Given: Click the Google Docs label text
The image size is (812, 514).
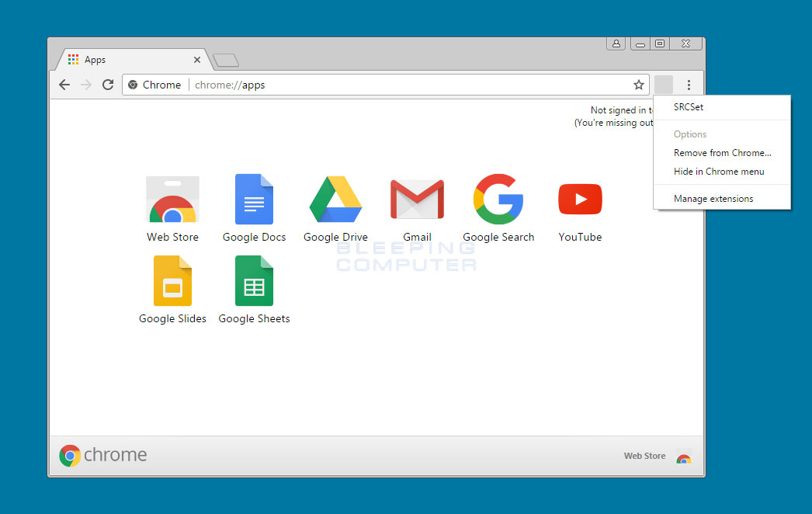Looking at the screenshot, I should (x=254, y=238).
